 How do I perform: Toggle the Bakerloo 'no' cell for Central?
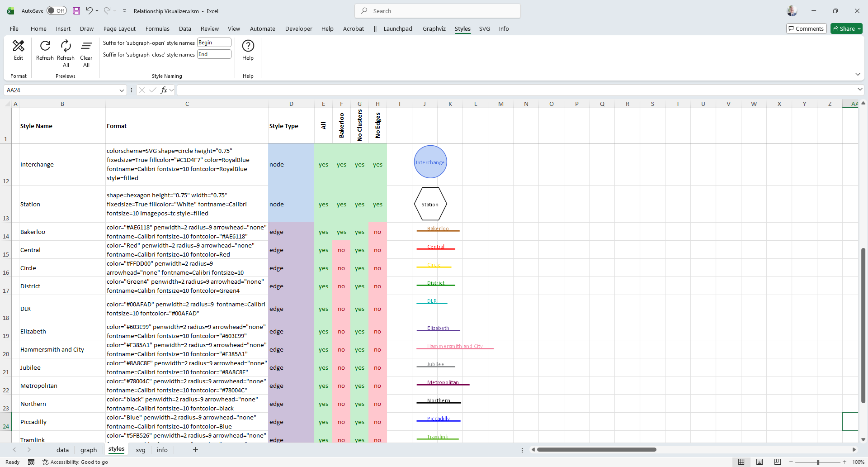341,250
